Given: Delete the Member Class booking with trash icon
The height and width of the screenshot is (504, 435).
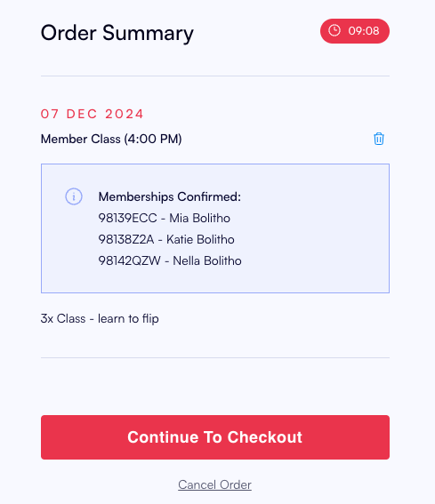Looking at the screenshot, I should 379,139.
